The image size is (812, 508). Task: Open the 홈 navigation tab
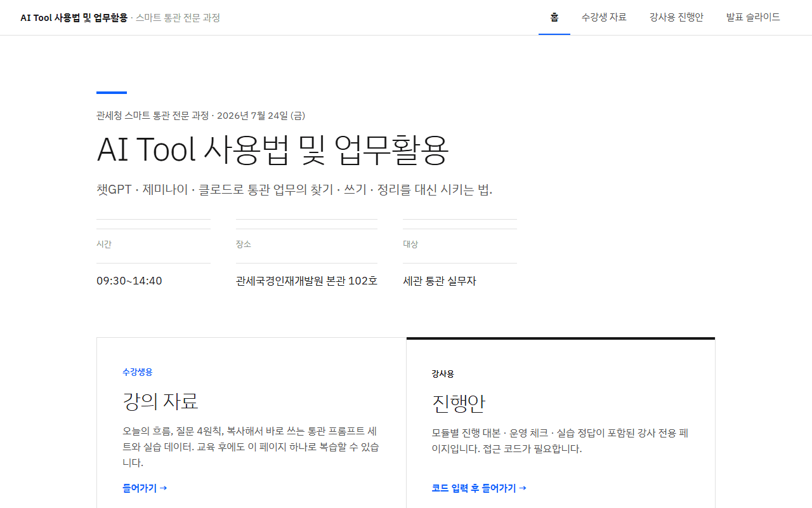(x=554, y=17)
